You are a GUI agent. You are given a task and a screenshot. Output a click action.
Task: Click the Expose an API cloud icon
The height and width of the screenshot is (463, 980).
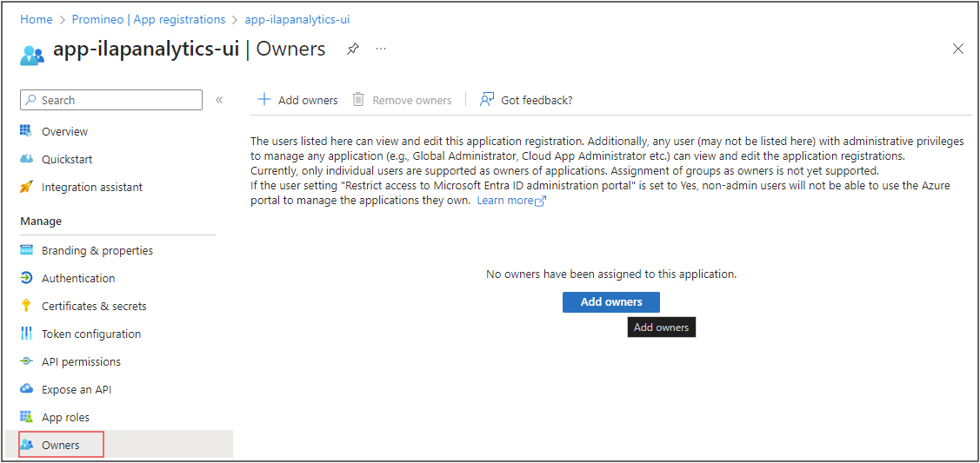click(x=25, y=389)
